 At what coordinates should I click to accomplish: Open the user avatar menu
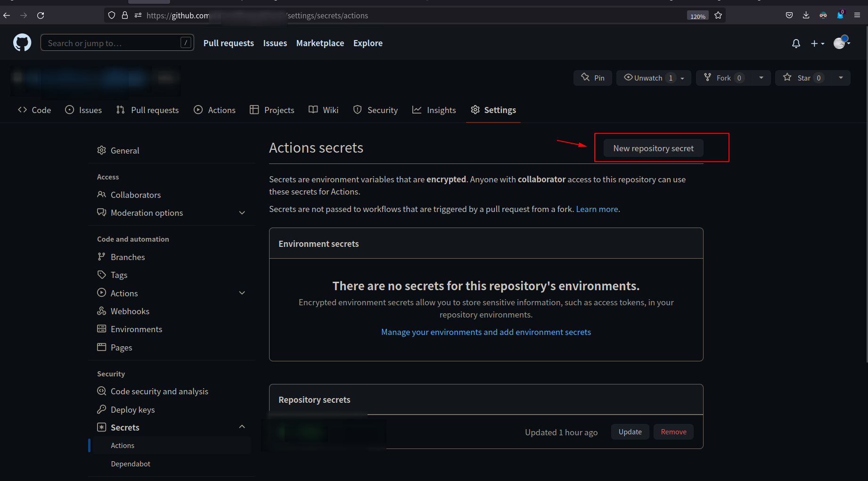click(x=842, y=43)
